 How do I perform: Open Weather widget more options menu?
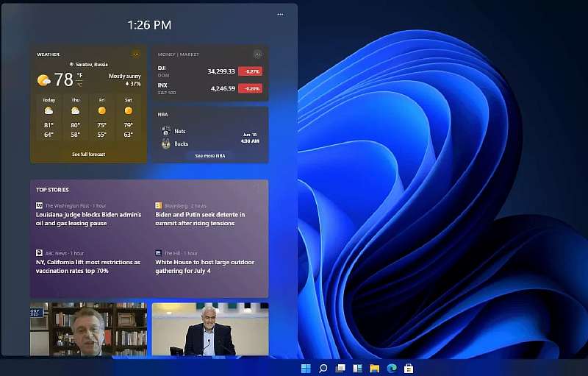(x=135, y=54)
